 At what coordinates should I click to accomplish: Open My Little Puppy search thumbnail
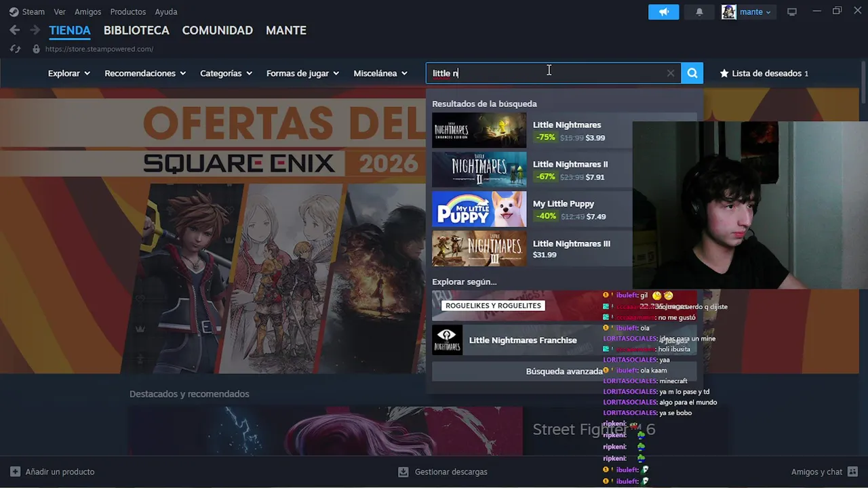click(x=479, y=209)
